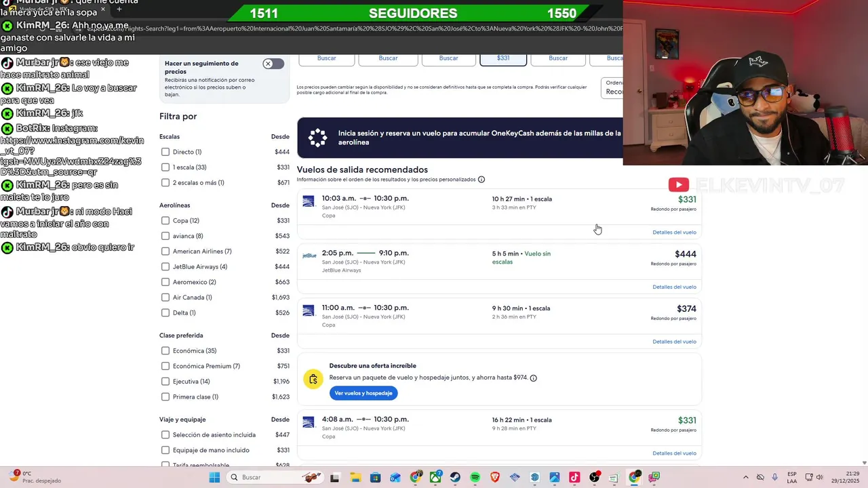Check the Primera clase (1) filter
The height and width of the screenshot is (488, 868).
pyautogui.click(x=165, y=396)
